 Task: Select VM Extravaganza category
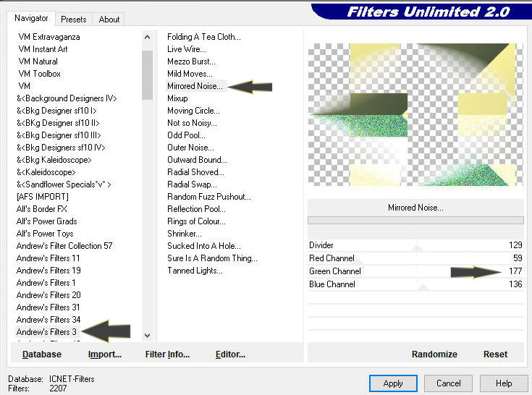point(49,37)
